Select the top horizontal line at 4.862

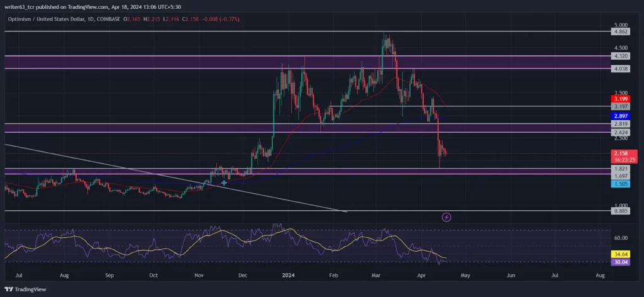click(307, 31)
